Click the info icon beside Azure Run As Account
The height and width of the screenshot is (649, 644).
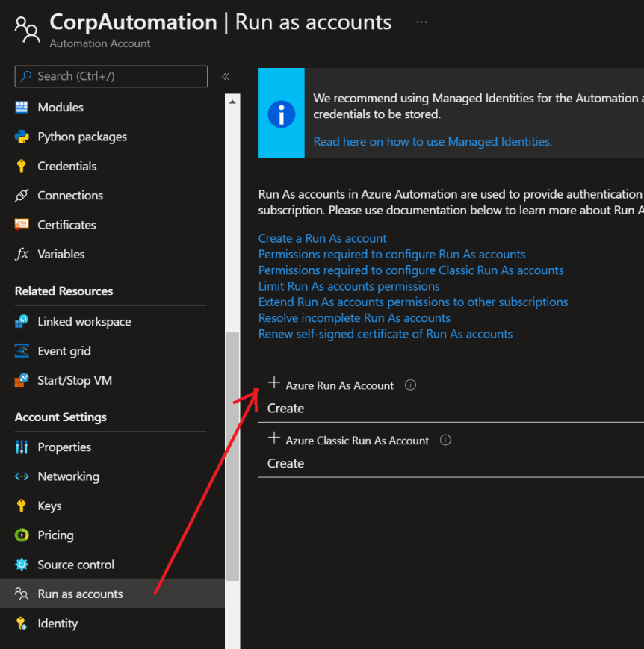coord(410,385)
